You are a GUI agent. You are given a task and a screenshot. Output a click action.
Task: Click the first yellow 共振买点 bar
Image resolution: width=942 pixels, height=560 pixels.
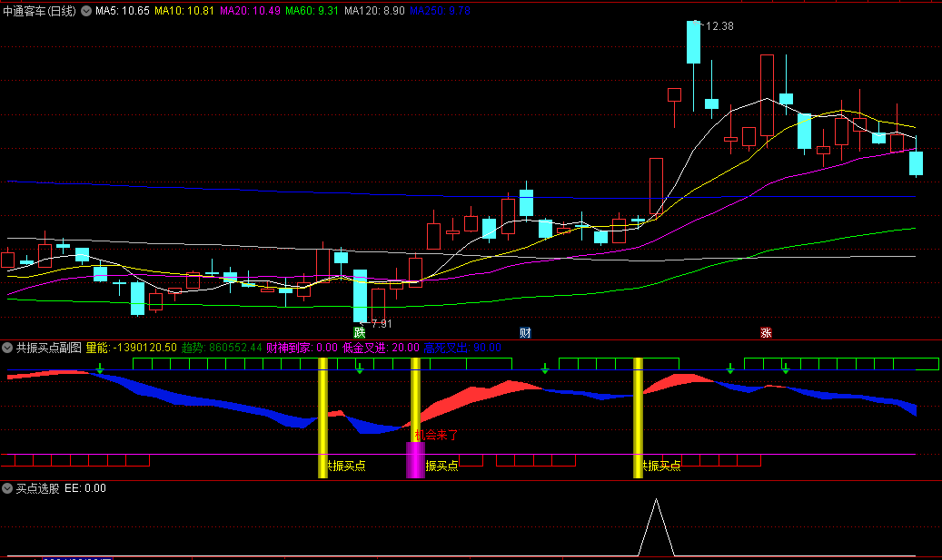pos(322,418)
